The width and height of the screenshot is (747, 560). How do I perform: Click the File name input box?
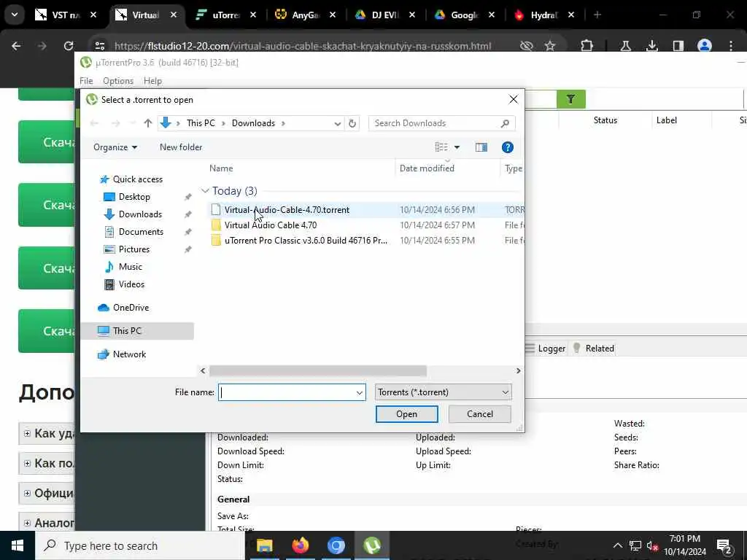[x=286, y=392]
